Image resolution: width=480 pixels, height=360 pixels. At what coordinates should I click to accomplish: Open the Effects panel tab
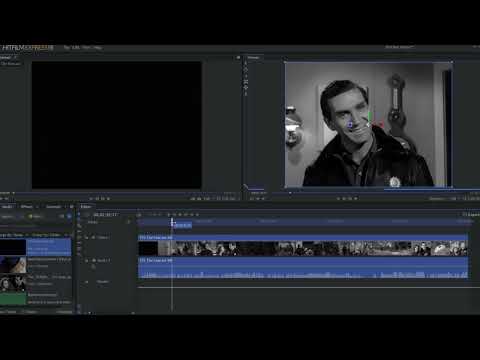(27, 207)
